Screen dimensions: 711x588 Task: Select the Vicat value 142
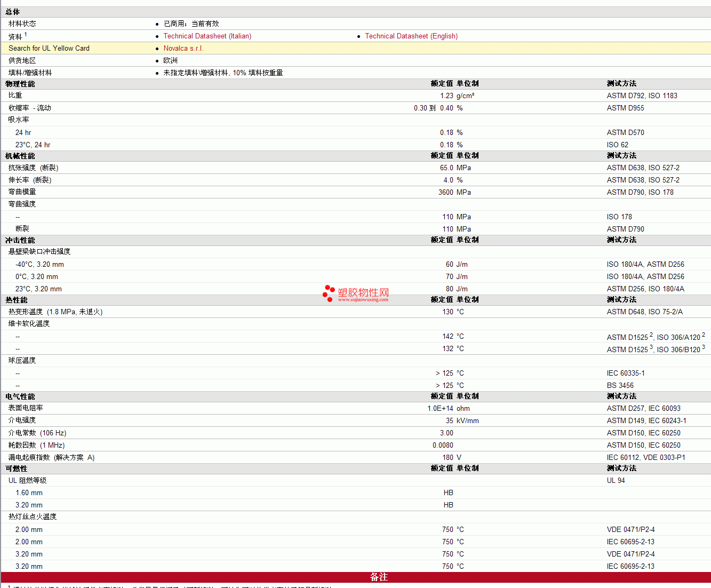448,337
